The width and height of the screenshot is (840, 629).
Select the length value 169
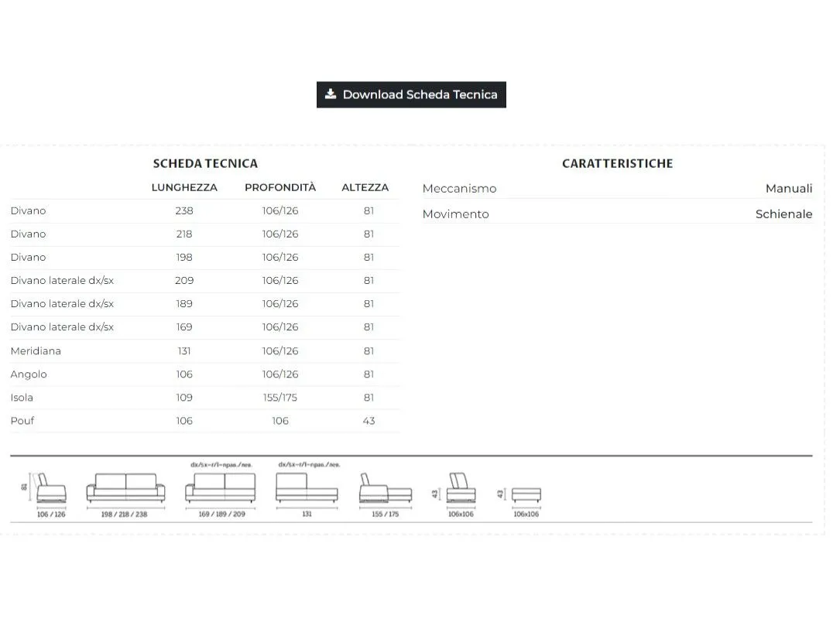(x=184, y=327)
